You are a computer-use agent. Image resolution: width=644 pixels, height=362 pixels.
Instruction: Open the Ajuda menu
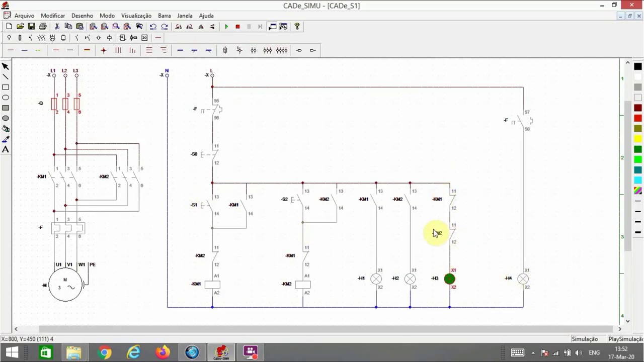tap(206, 16)
